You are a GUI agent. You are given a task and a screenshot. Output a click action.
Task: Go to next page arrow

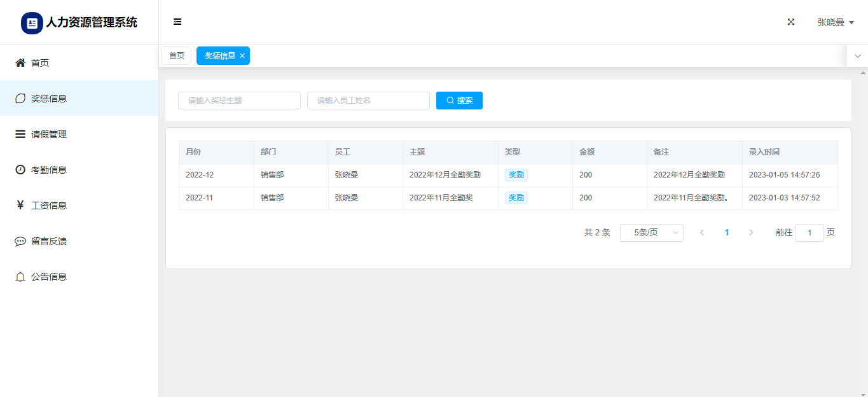751,233
